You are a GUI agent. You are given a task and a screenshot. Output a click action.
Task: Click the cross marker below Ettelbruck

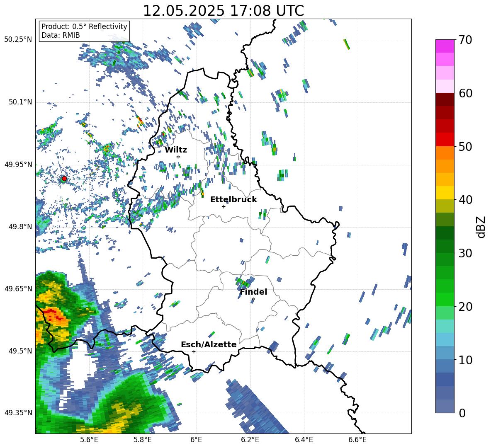pos(224,206)
